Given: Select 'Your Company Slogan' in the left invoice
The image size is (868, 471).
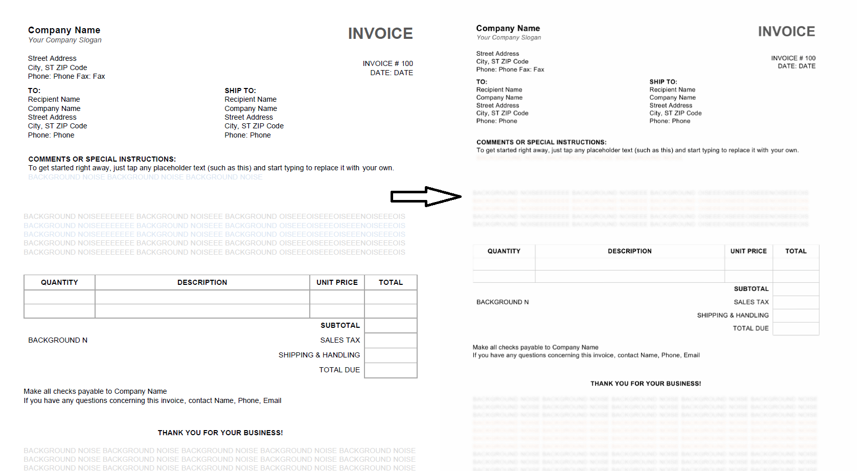Looking at the screenshot, I should tap(65, 40).
